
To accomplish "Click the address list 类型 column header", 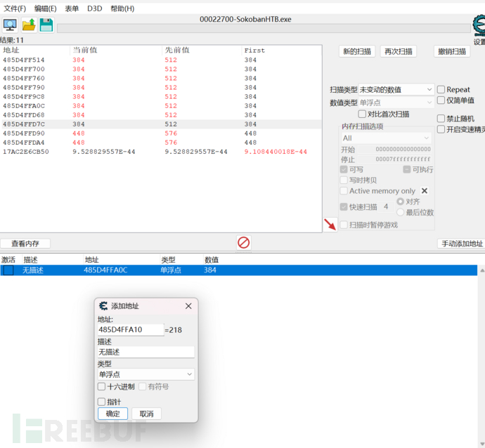I will (181, 260).
